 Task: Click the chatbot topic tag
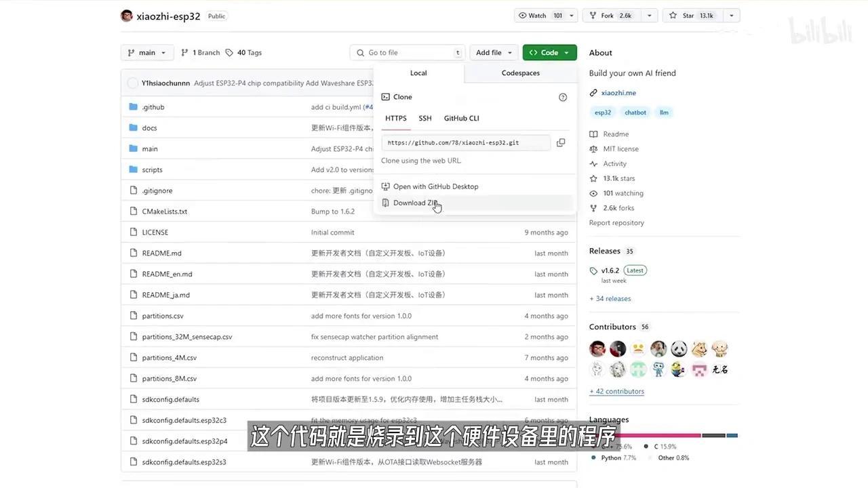[x=635, y=113]
